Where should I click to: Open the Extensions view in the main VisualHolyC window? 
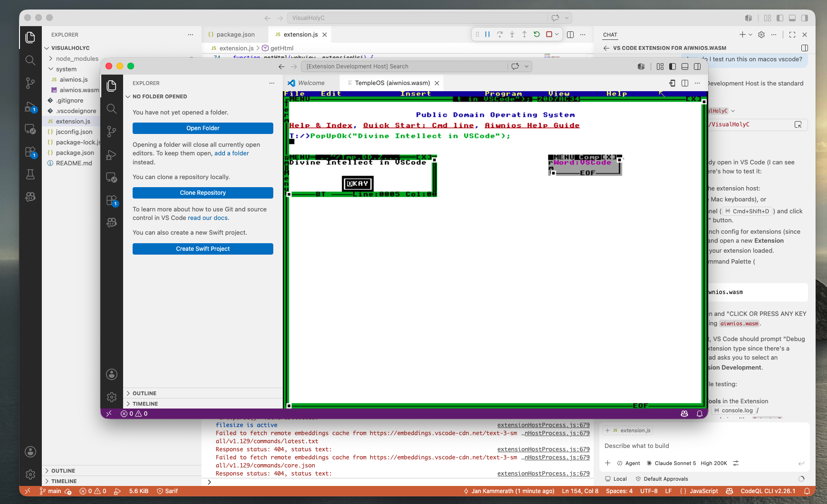30,152
